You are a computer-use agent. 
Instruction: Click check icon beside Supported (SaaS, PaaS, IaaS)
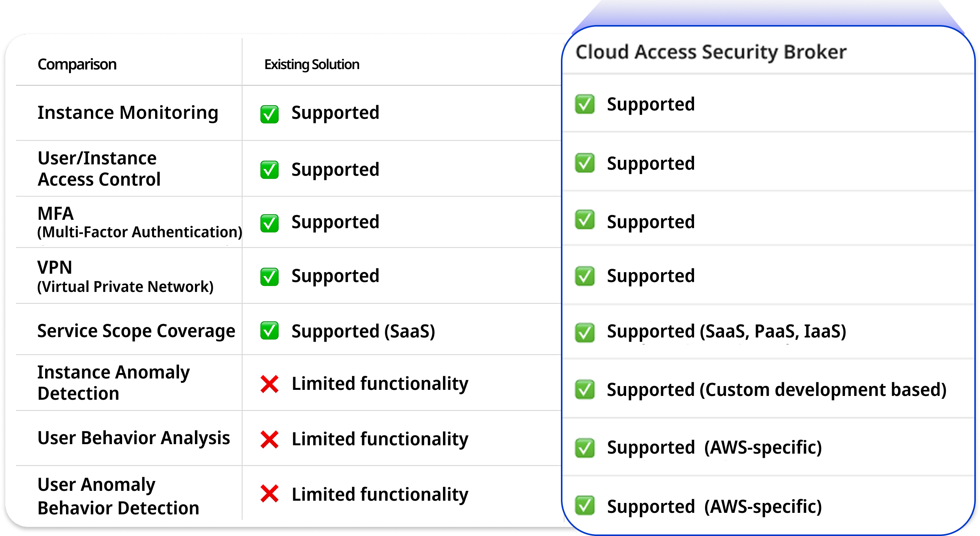click(x=585, y=332)
